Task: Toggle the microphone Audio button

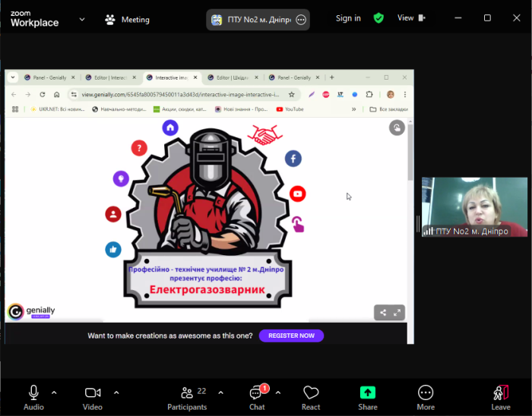Action: click(x=33, y=392)
